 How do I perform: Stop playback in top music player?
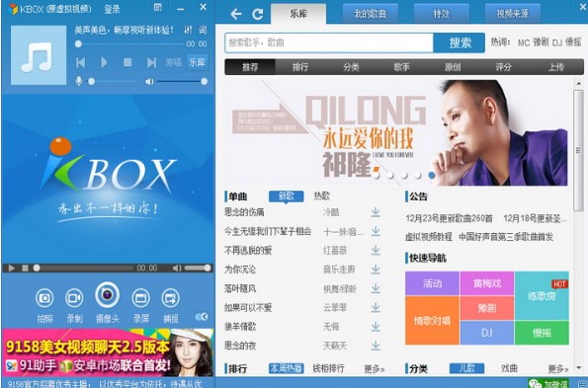coord(127,62)
